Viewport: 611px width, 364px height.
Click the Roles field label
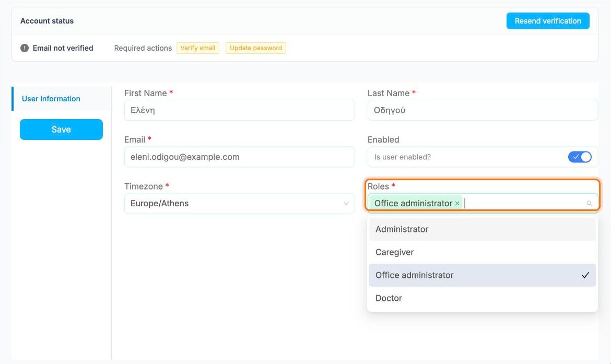click(379, 186)
